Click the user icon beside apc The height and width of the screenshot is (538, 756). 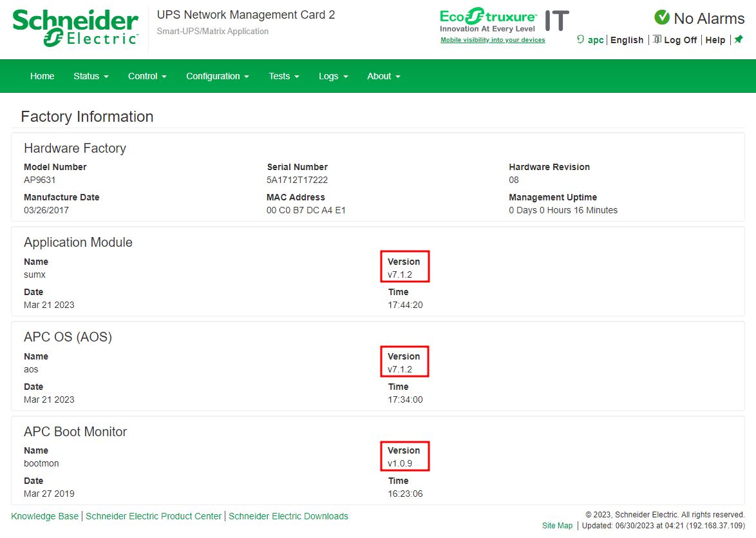point(580,39)
